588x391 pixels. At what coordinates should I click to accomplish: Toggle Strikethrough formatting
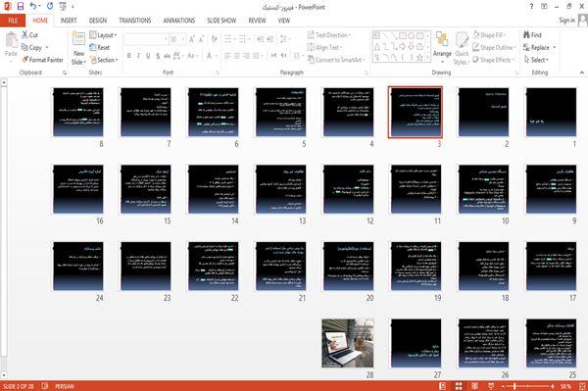[x=168, y=56]
